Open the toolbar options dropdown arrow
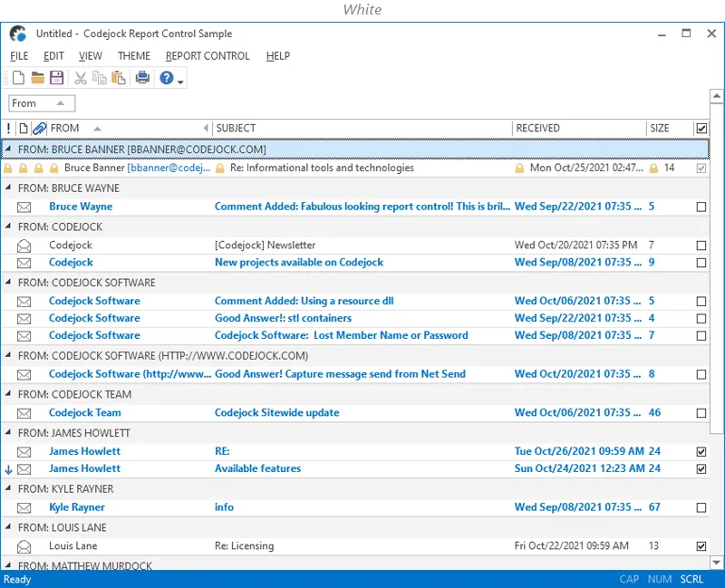 click(180, 82)
